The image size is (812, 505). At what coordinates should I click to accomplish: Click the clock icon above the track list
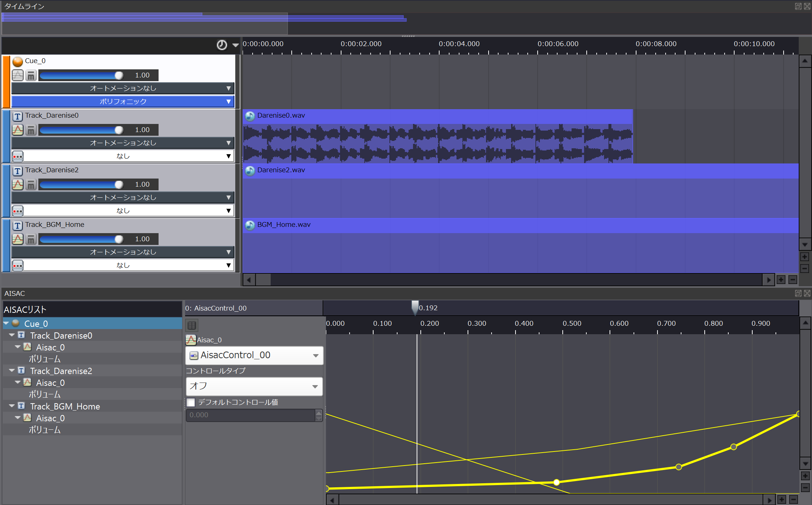click(x=222, y=45)
